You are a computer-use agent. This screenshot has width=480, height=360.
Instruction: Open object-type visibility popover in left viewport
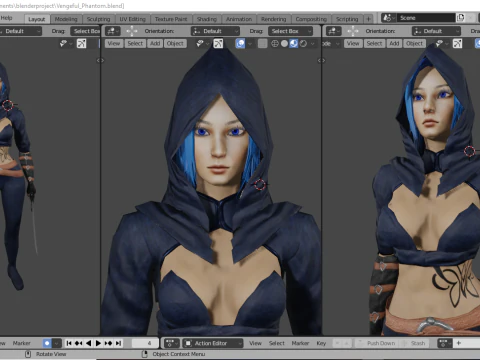(65, 44)
